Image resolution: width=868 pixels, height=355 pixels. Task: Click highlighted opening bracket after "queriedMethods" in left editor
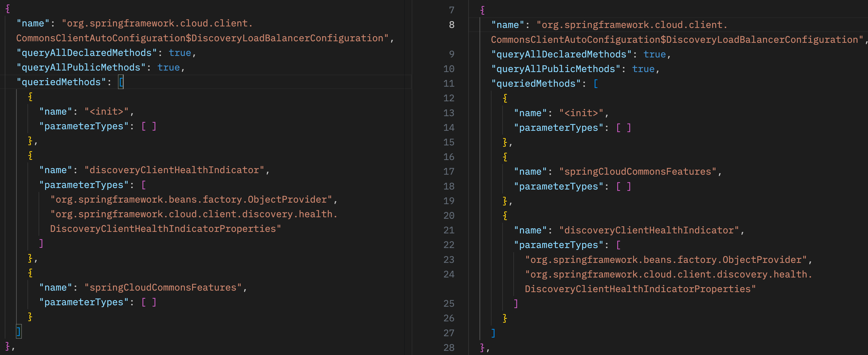point(121,82)
